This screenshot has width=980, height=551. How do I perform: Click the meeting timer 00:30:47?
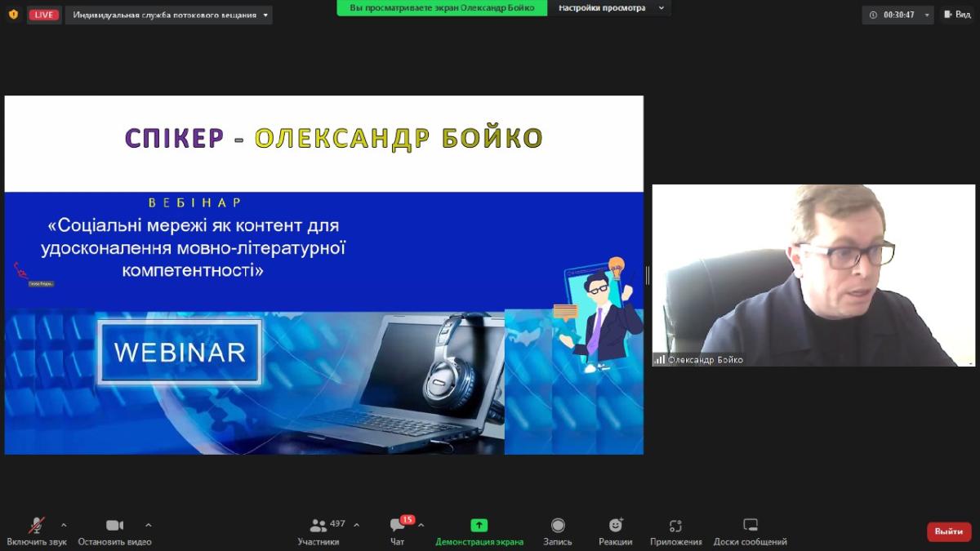click(x=898, y=15)
